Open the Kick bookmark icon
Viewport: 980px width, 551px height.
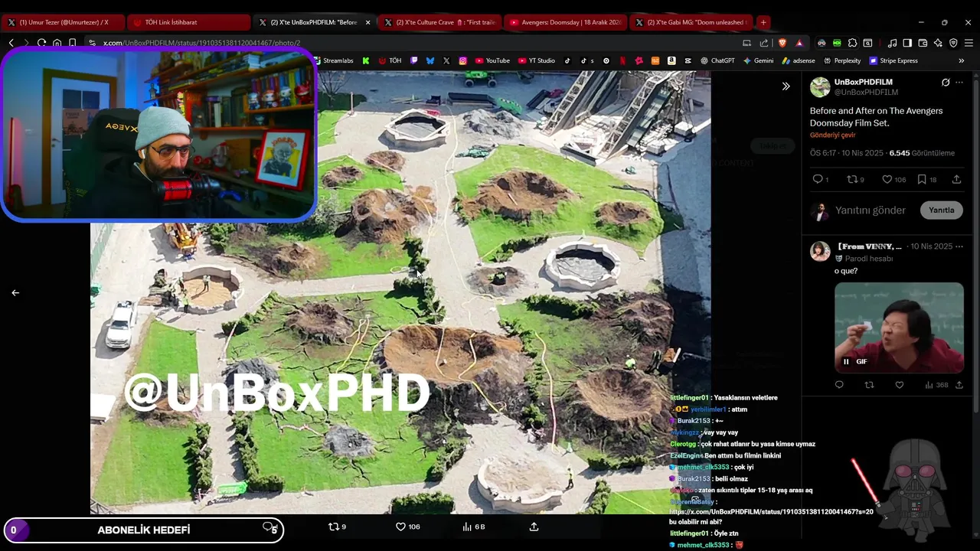click(x=366, y=60)
